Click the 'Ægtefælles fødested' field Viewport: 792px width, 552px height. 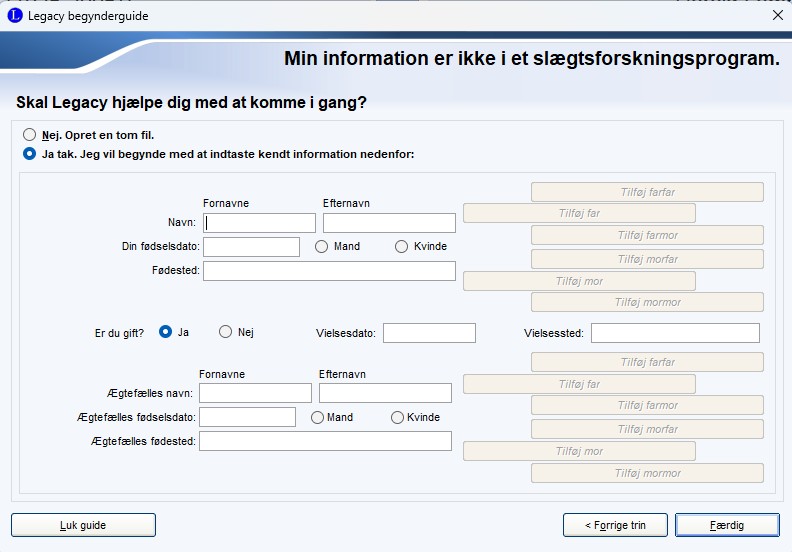pos(325,441)
